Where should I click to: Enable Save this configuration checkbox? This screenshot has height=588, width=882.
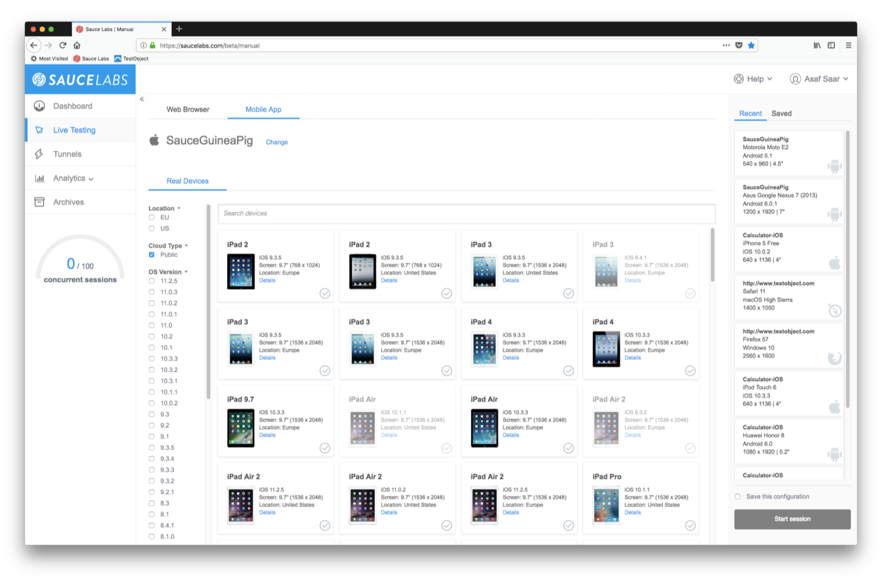coord(738,497)
